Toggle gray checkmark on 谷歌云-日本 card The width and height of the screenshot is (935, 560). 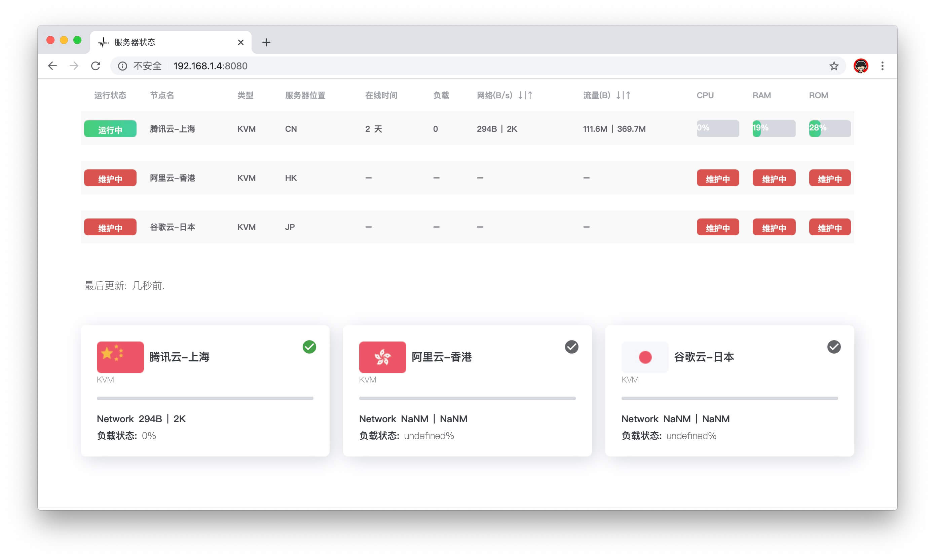point(833,347)
